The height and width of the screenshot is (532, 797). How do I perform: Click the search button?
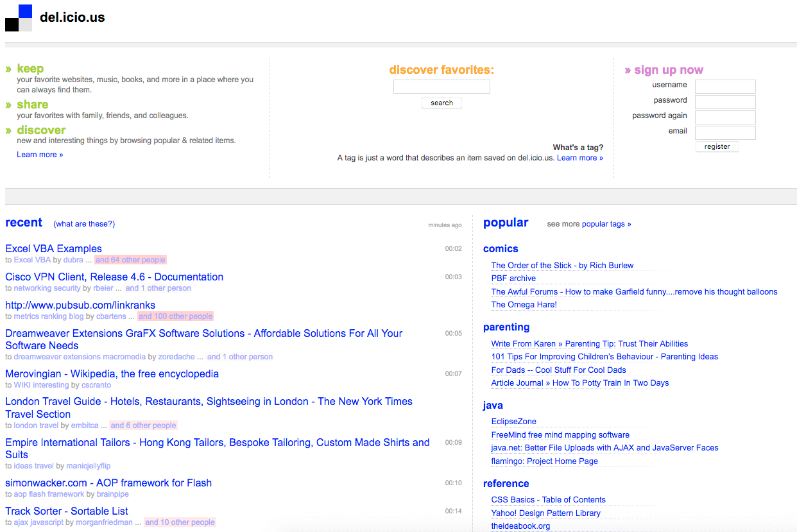tap(441, 103)
